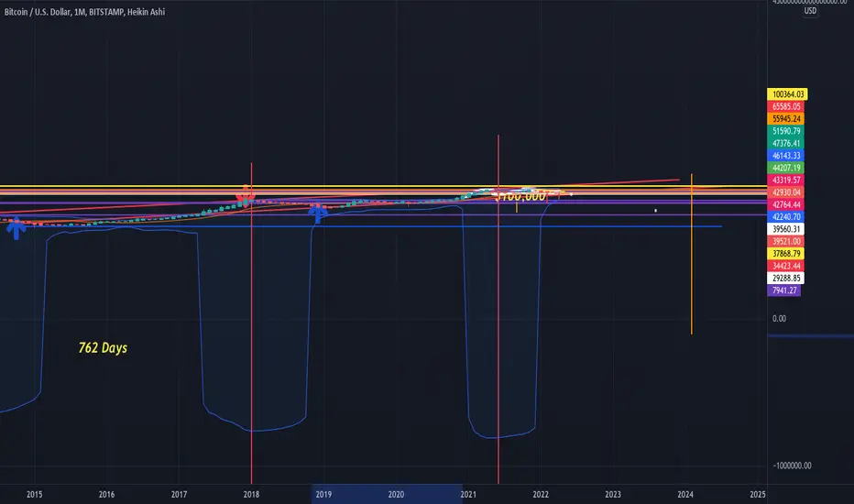
Task: Select the orange vertical line near 2024
Action: coord(692,254)
